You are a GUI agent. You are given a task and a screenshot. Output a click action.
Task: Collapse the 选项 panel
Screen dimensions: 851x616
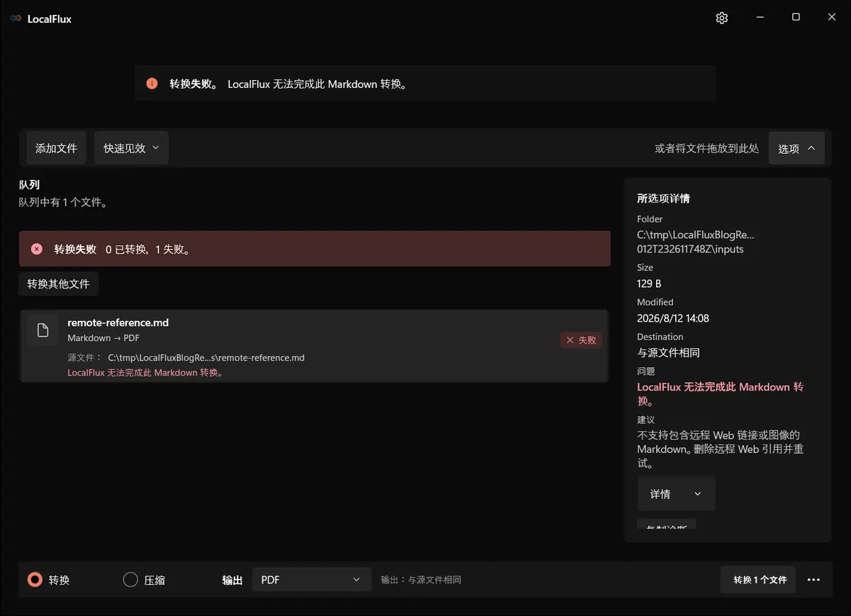click(x=796, y=148)
